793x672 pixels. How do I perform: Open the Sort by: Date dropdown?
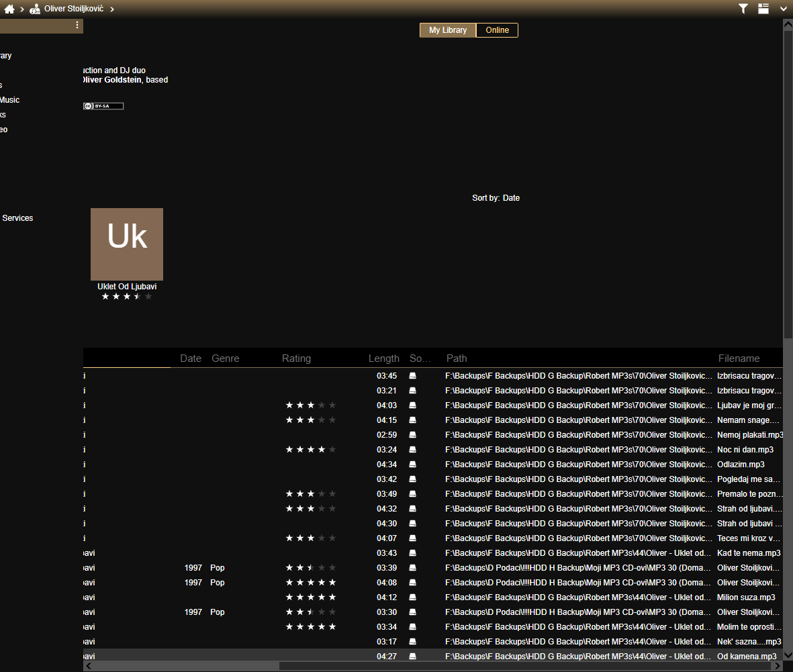496,198
